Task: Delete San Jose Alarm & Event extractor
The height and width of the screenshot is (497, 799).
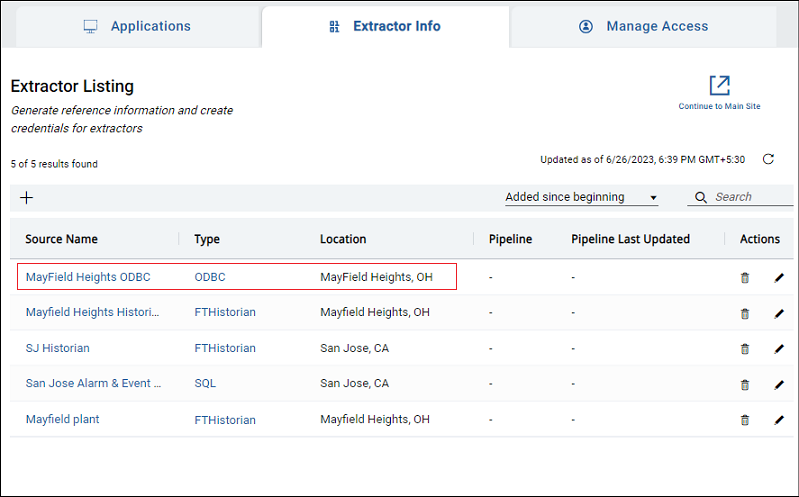Action: [x=744, y=384]
